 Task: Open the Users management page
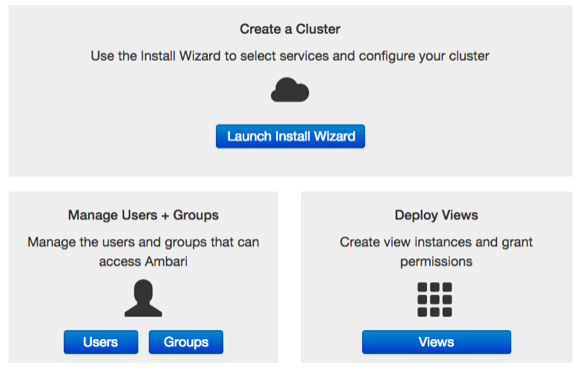click(101, 342)
